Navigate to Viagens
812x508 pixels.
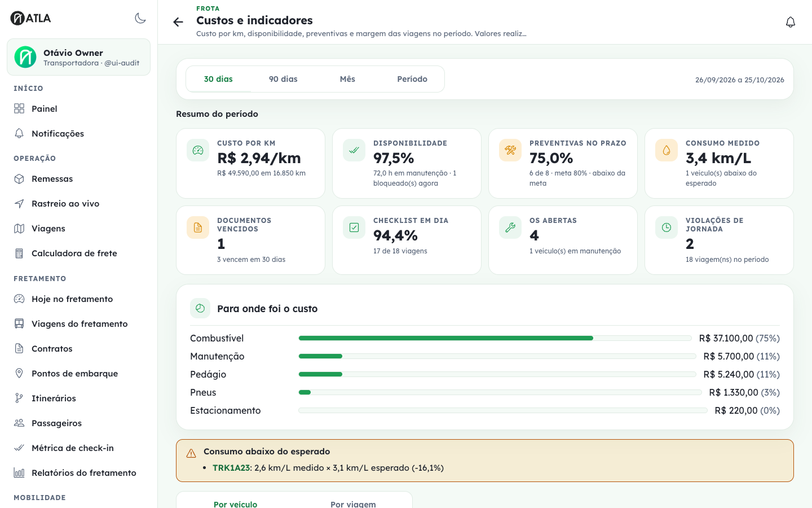(x=78, y=229)
